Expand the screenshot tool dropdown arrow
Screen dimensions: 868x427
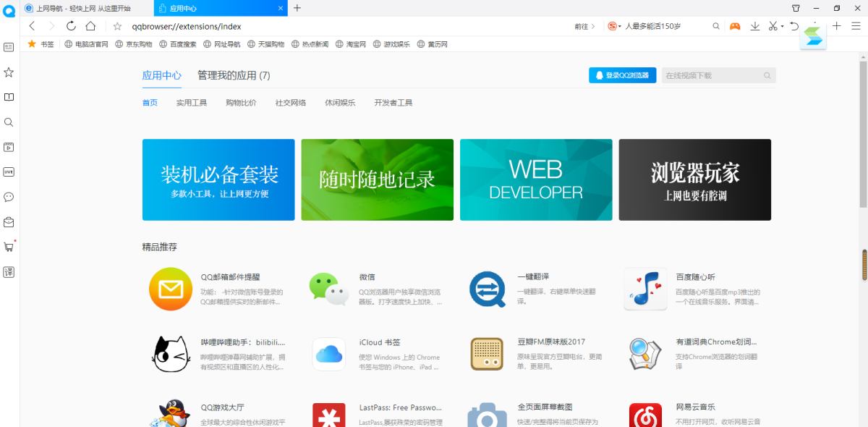point(782,27)
